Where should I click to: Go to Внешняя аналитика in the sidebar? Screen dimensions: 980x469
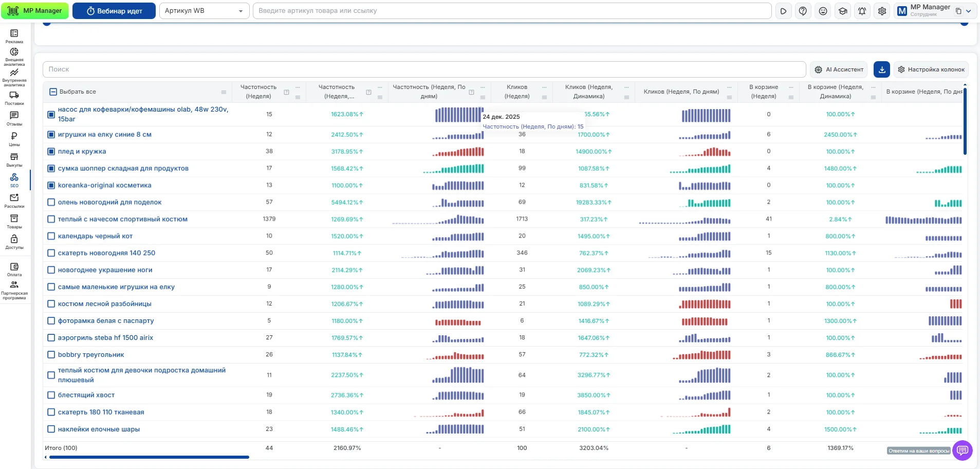14,57
